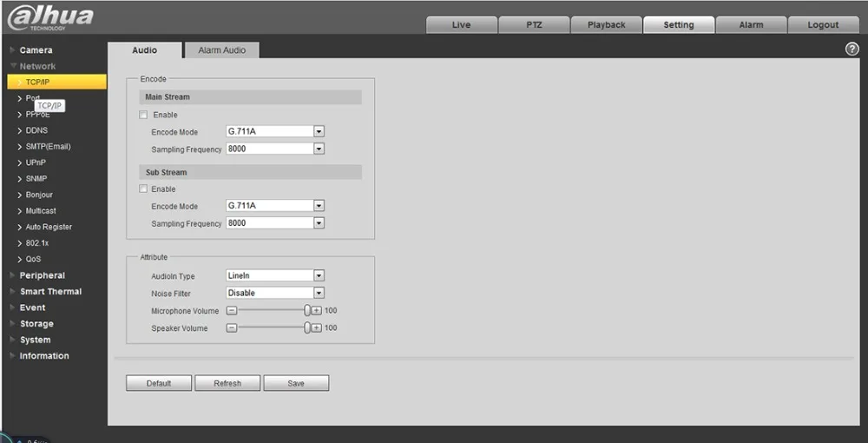This screenshot has height=443, width=868.
Task: Click the Speaker Volume minus icon
Action: tap(232, 327)
